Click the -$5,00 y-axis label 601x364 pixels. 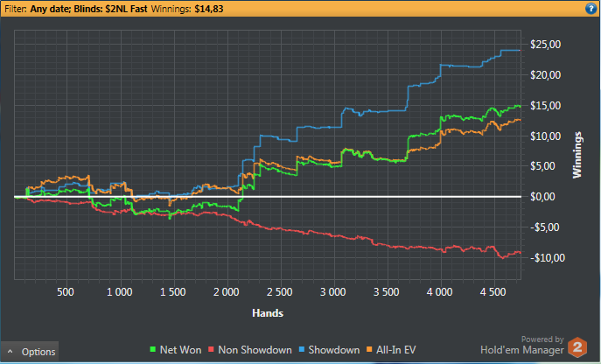point(545,227)
